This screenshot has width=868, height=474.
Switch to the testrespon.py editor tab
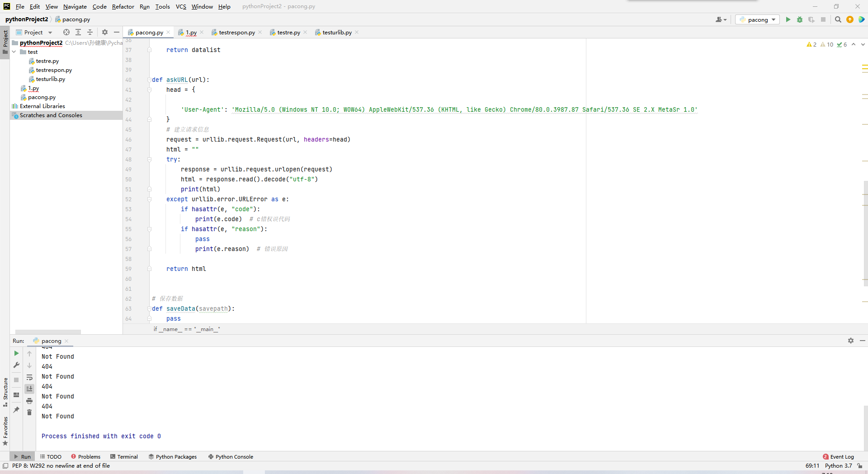pos(236,32)
